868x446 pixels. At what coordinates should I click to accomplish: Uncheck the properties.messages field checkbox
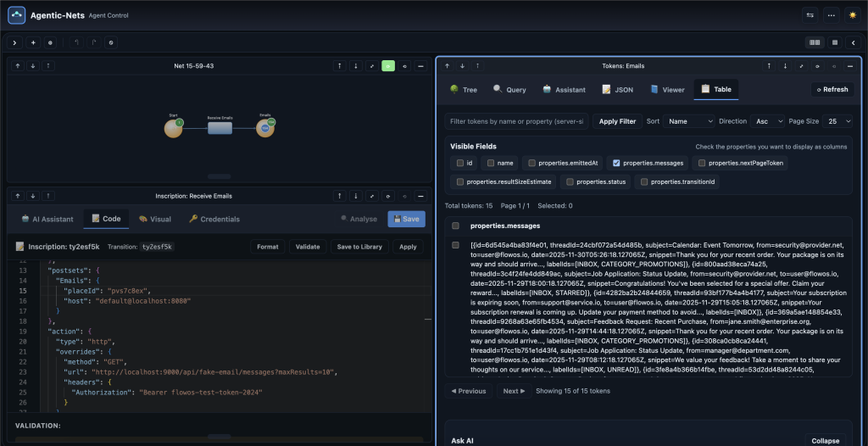(616, 163)
